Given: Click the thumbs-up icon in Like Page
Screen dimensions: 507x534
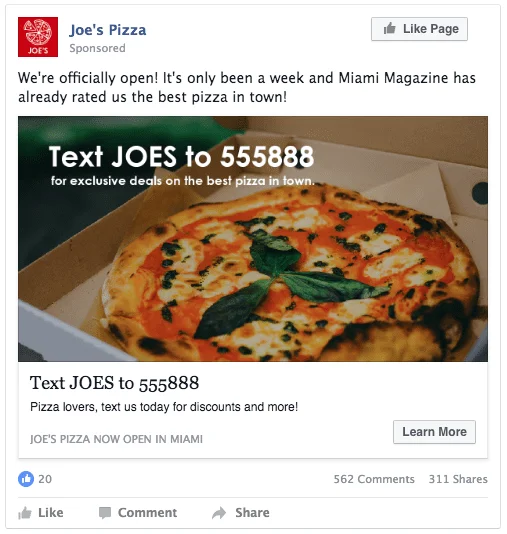Looking at the screenshot, I should click(x=390, y=29).
